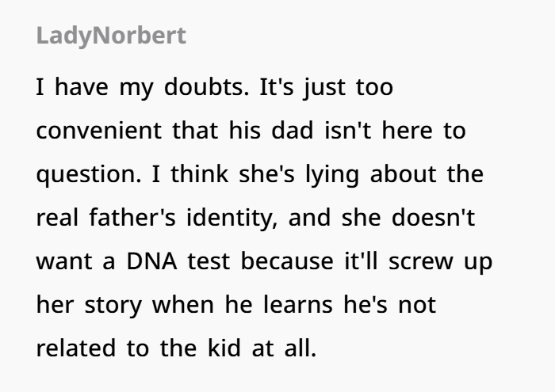This screenshot has width=555, height=392.
Task: Click the word "learns" in the comment
Action: pyautogui.click(x=298, y=305)
